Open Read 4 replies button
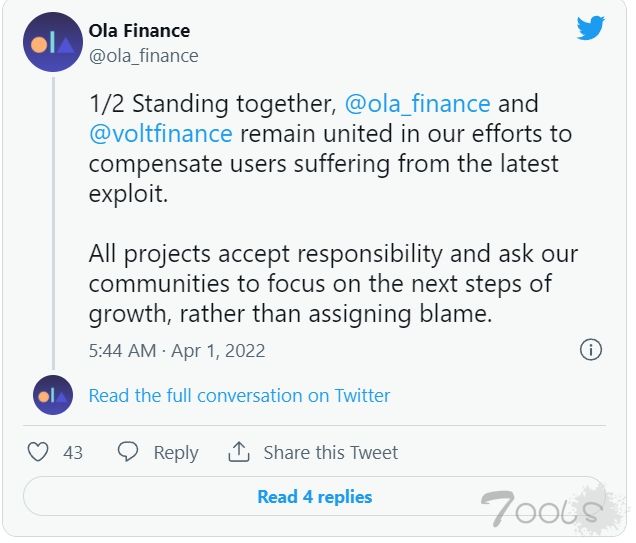The image size is (636, 543). click(314, 496)
